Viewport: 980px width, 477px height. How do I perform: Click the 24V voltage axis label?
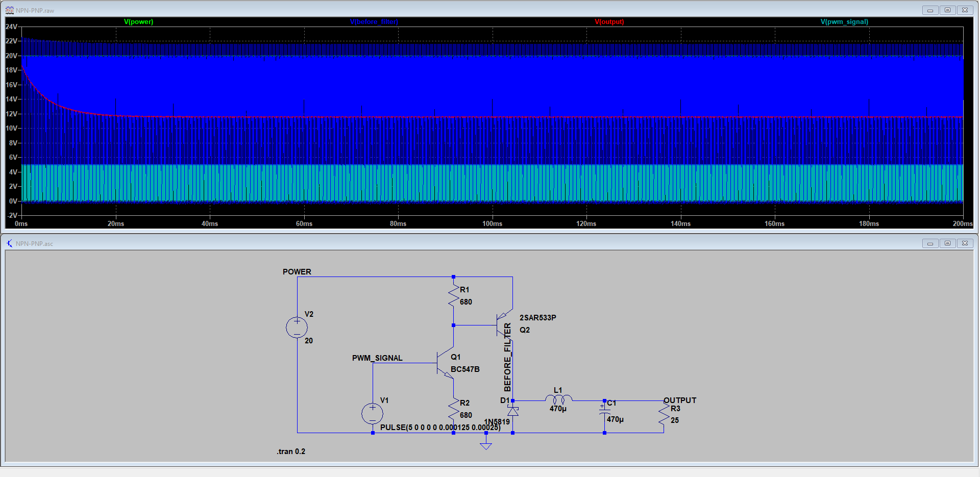(11, 27)
